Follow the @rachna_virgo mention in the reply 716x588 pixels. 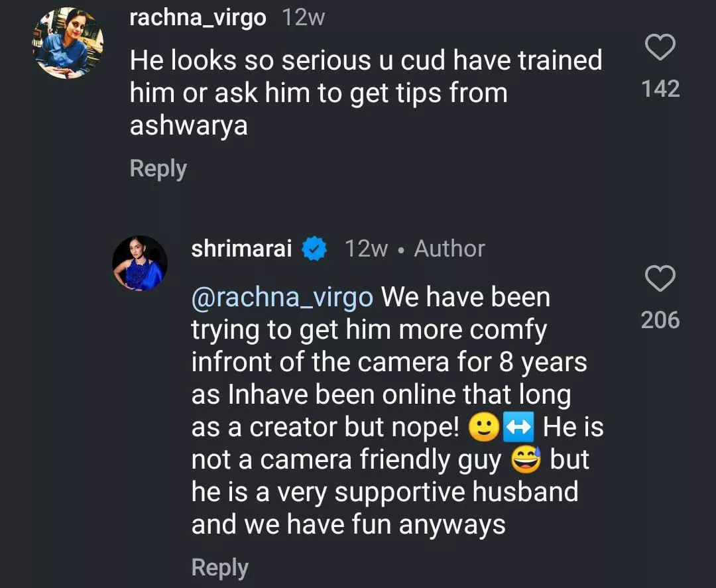point(282,298)
